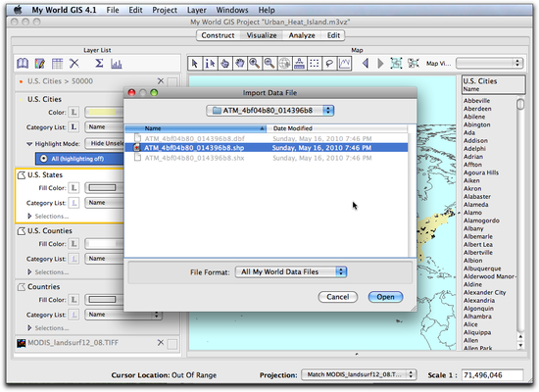This screenshot has width=539, height=392.
Task: Expand Selections under Countries
Action: tap(29, 328)
